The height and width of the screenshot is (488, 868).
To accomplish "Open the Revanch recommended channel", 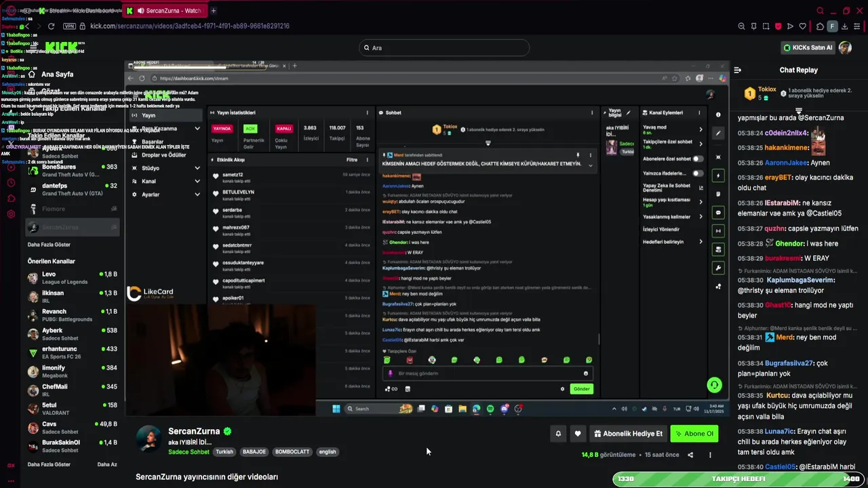I will 73,315.
